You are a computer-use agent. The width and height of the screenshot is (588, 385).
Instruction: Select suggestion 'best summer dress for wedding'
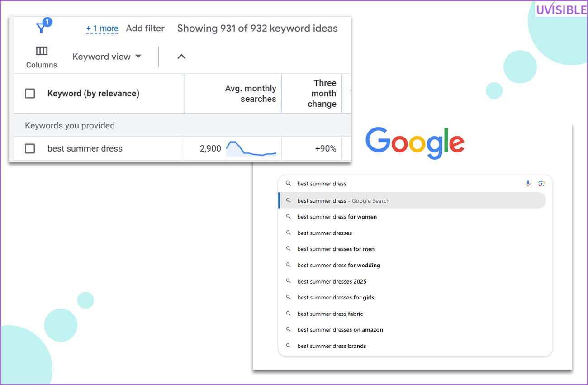412,265
